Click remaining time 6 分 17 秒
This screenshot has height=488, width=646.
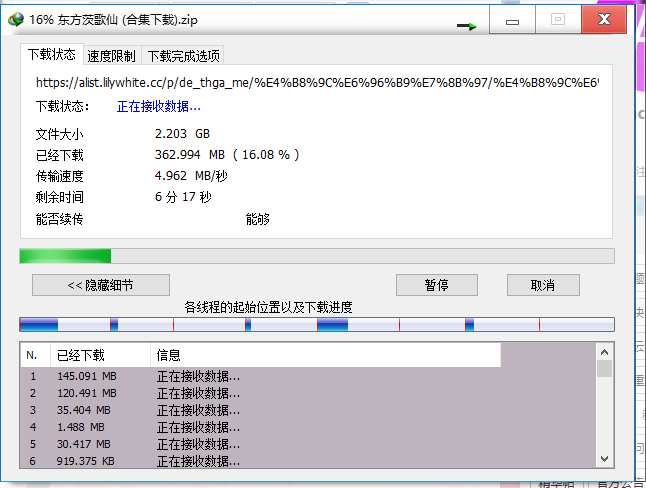(183, 197)
